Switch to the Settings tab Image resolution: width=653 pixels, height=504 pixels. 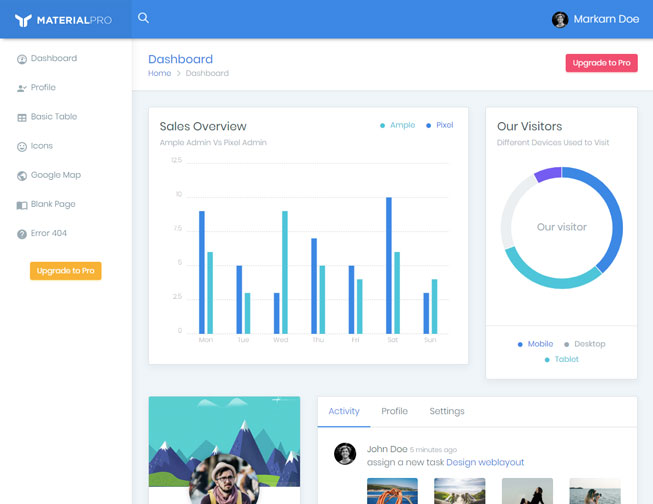(446, 412)
